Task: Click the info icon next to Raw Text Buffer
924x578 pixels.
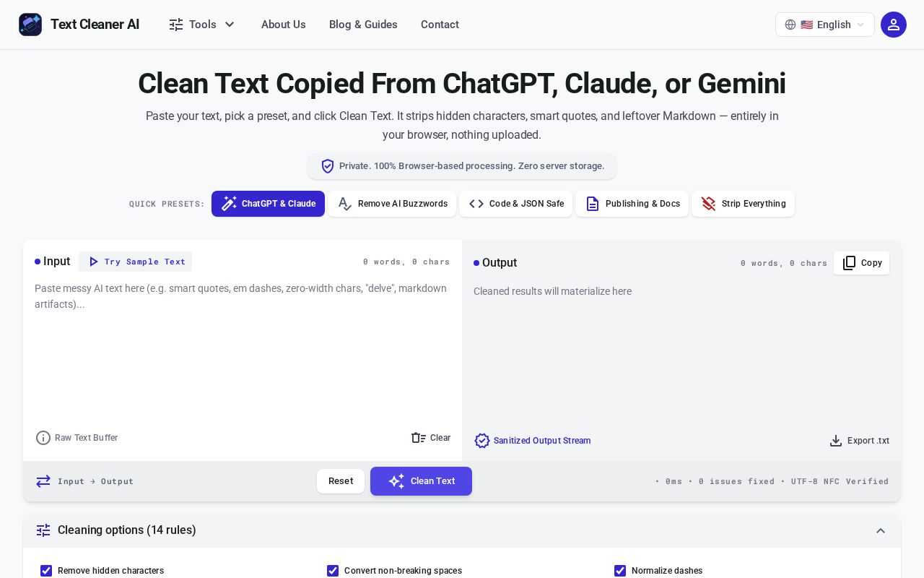Action: (43, 438)
